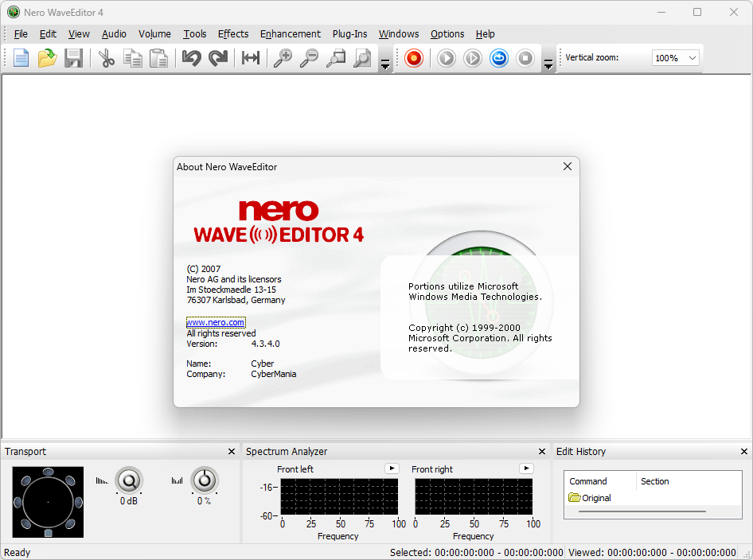The height and width of the screenshot is (560, 753).
Task: Close the Transport panel
Action: point(232,452)
